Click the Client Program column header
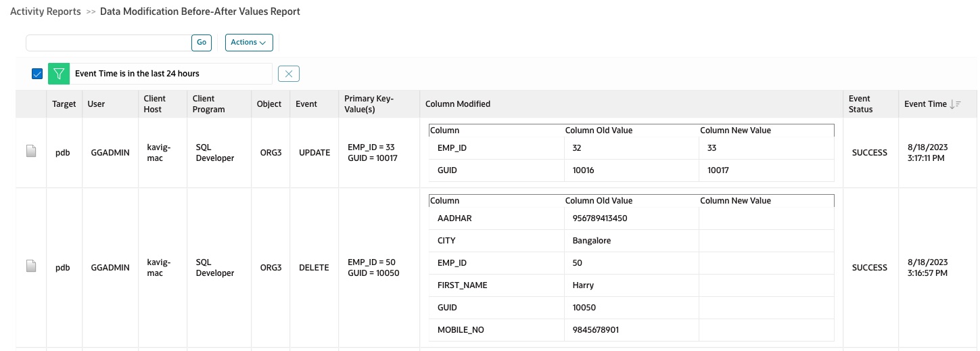 pyautogui.click(x=209, y=104)
